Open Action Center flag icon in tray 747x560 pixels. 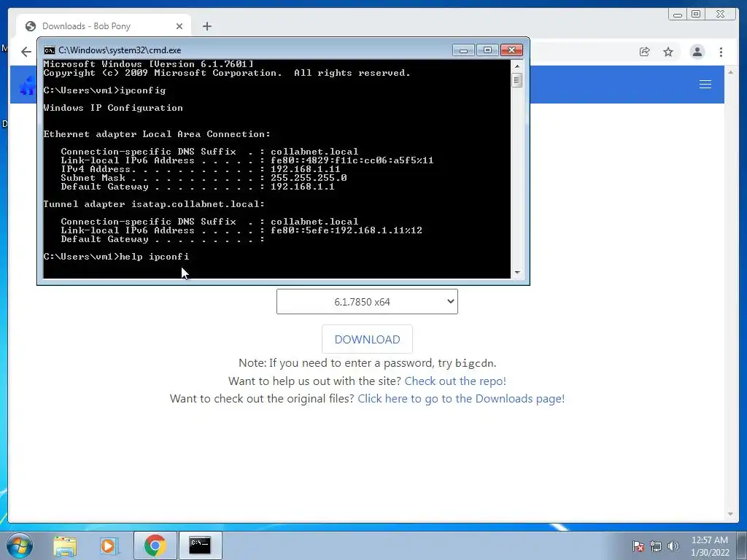[638, 546]
